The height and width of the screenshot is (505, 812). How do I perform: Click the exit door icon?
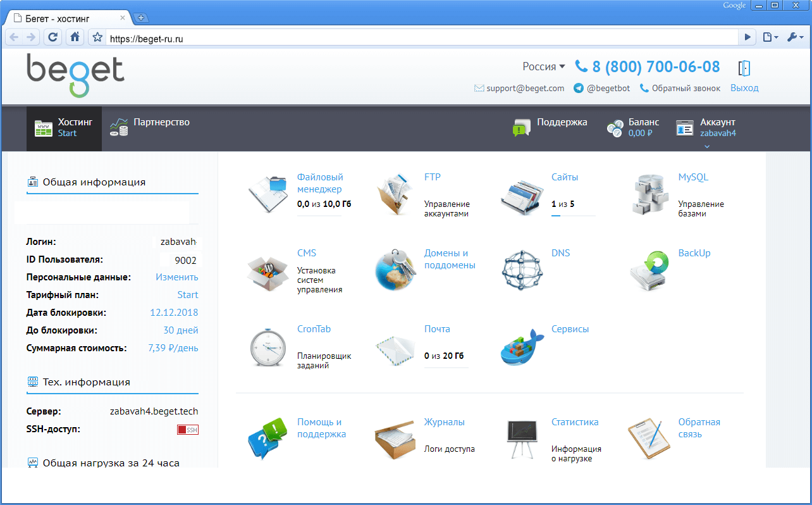744,68
